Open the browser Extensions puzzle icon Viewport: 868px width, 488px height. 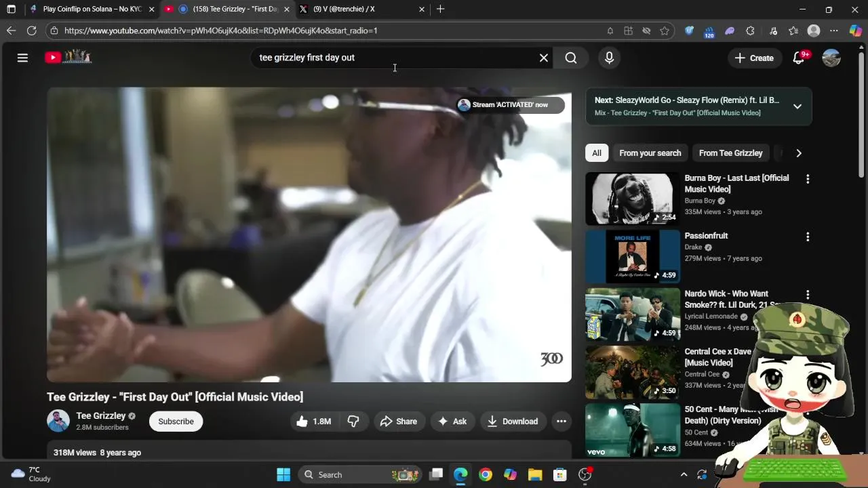point(750,30)
